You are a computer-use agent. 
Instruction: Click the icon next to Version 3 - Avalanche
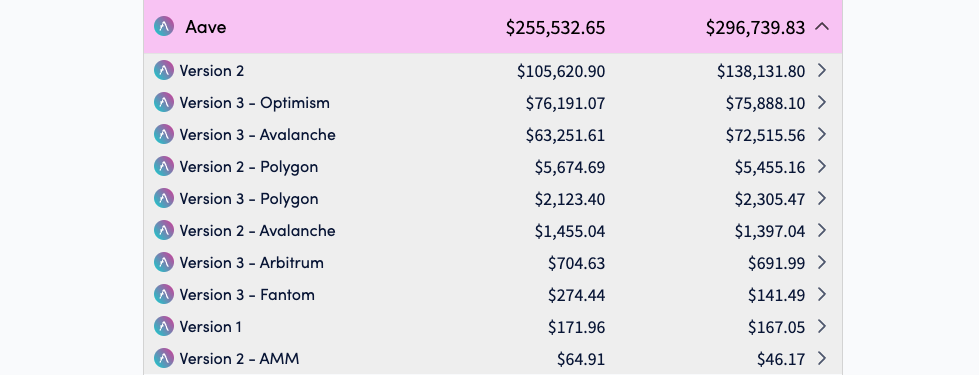[164, 134]
